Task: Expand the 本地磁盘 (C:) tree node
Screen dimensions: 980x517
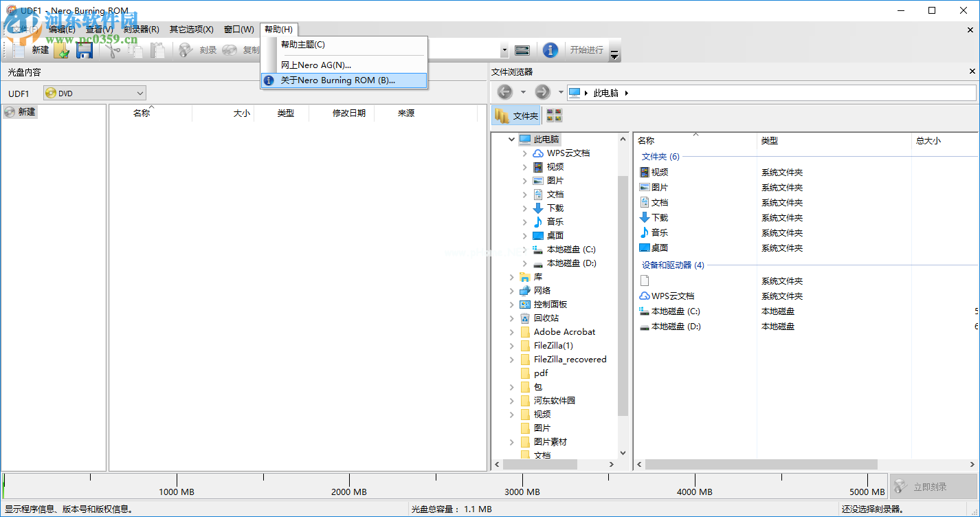Action: coord(525,250)
